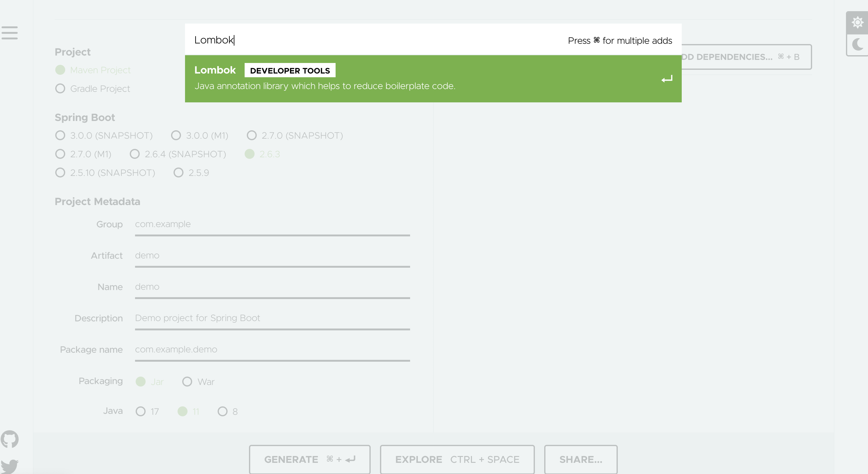
Task: Switch to light theme sun icon
Action: (x=857, y=23)
